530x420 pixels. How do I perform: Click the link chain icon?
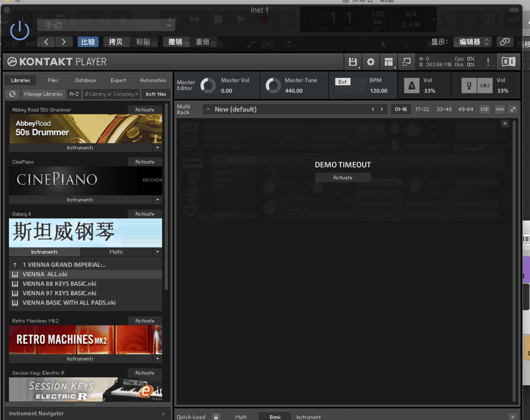[505, 42]
